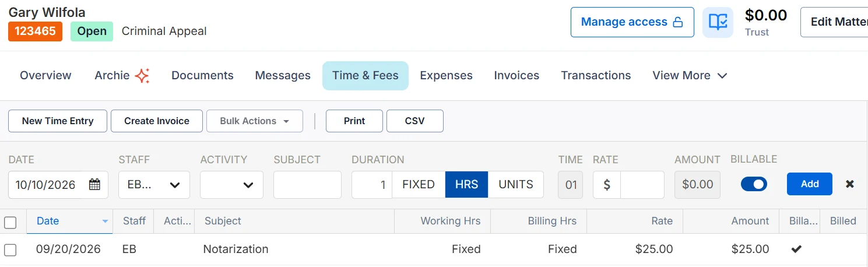Click the New Time Entry button
The image size is (868, 267).
pos(58,121)
